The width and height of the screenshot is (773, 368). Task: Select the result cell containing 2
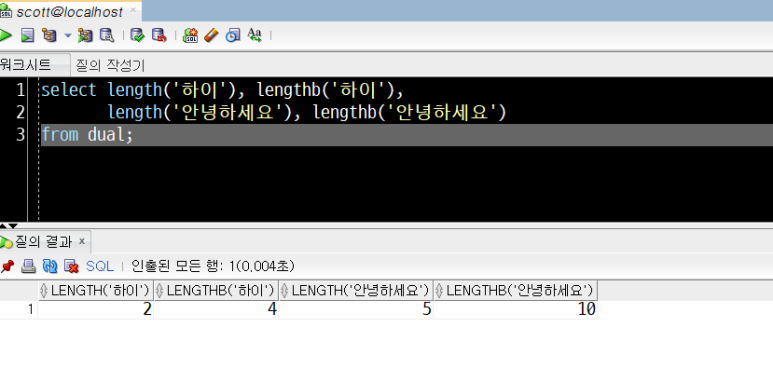[x=96, y=309]
